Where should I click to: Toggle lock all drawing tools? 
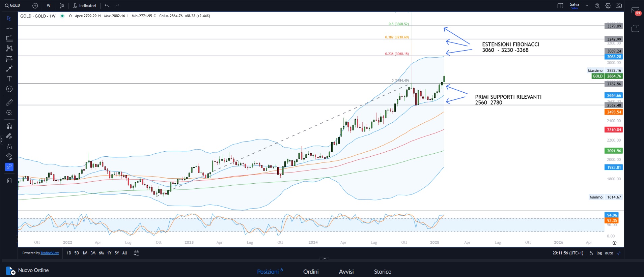(9, 147)
